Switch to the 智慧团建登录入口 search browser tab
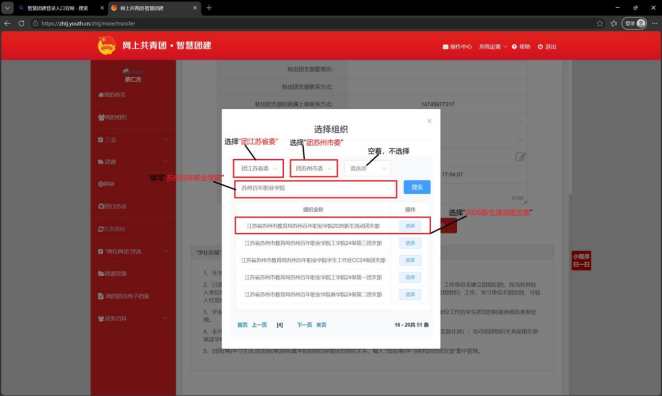The image size is (662, 396). point(57,8)
